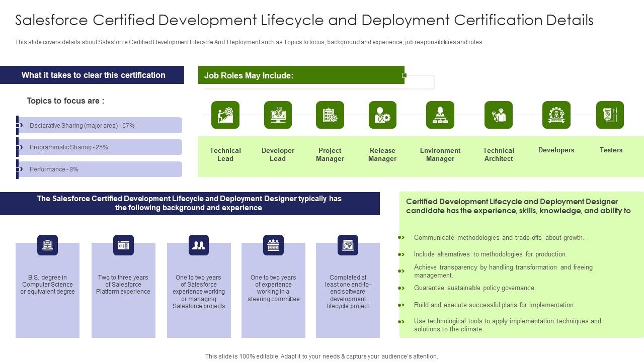This screenshot has width=644, height=362.
Task: Click the Job Roles May Include header
Action: tap(301, 75)
